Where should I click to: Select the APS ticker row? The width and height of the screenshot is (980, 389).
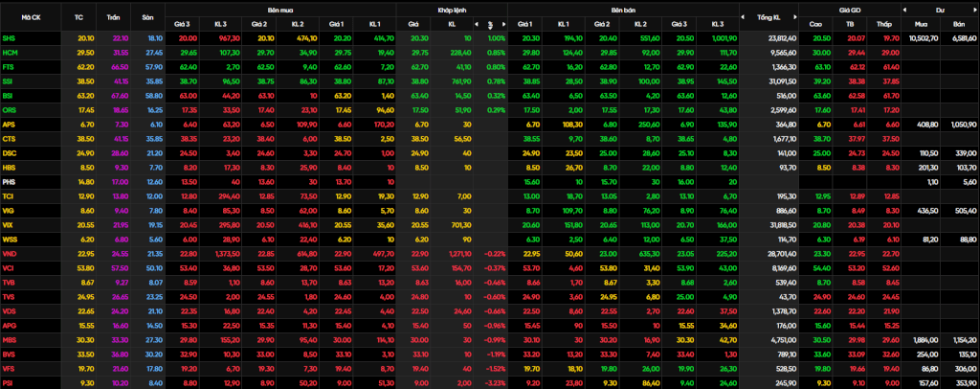point(490,125)
